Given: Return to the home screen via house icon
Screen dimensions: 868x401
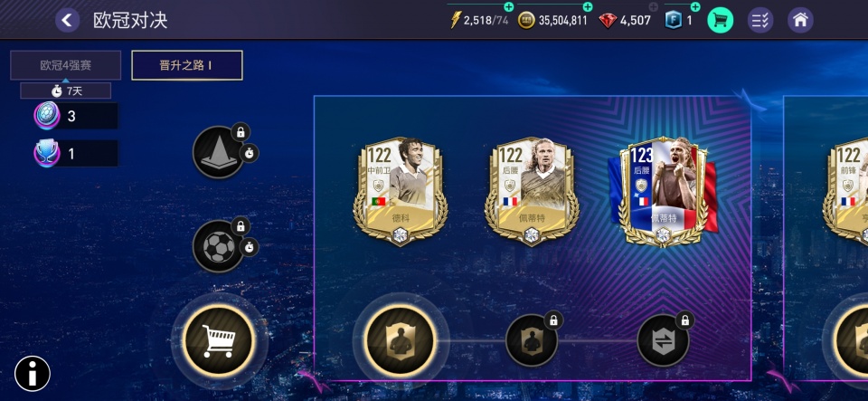Looking at the screenshot, I should click(800, 21).
